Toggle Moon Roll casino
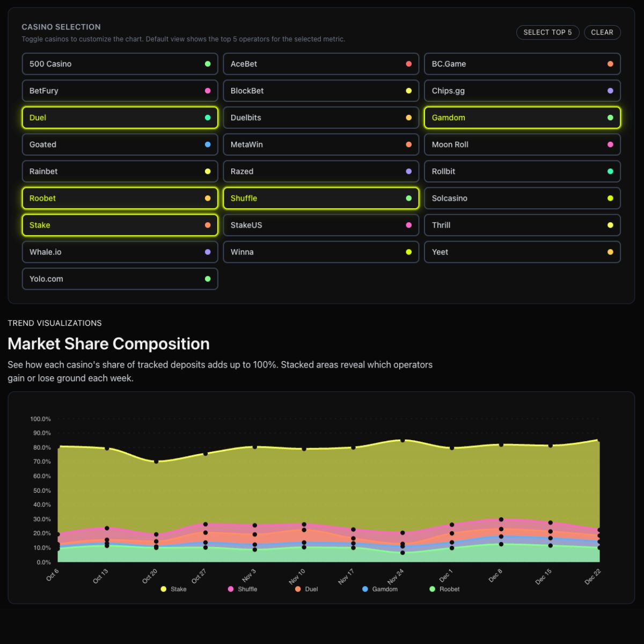 522,144
